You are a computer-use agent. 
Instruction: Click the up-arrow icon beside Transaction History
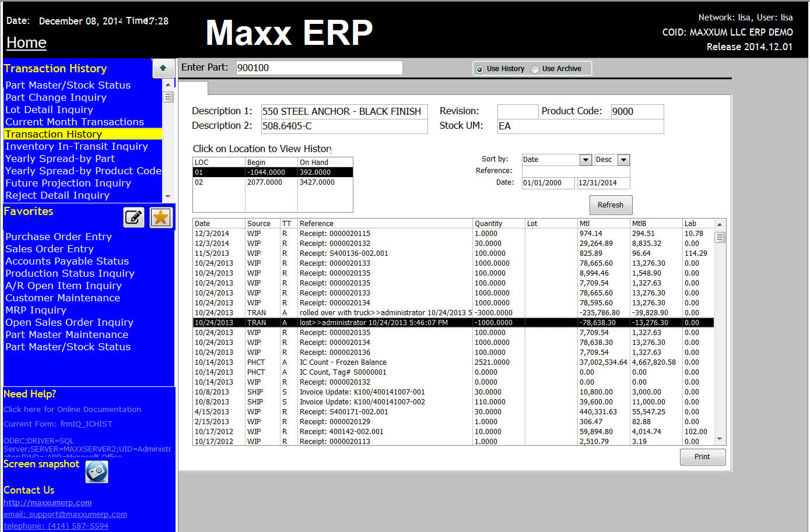point(163,68)
